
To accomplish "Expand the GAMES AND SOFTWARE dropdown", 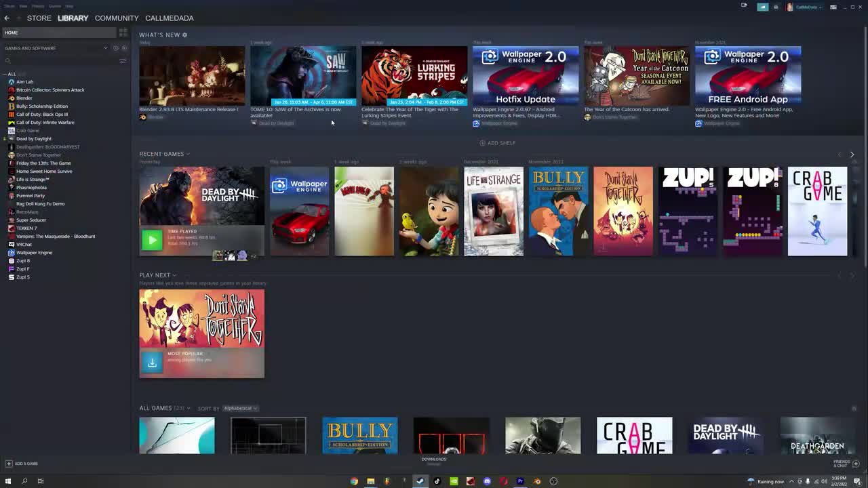I will point(106,48).
